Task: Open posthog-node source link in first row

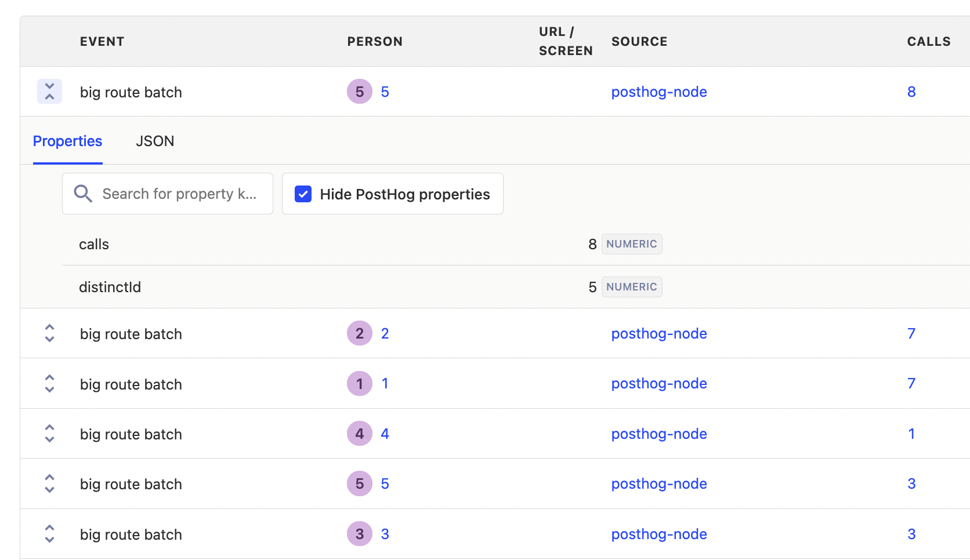Action: [659, 92]
